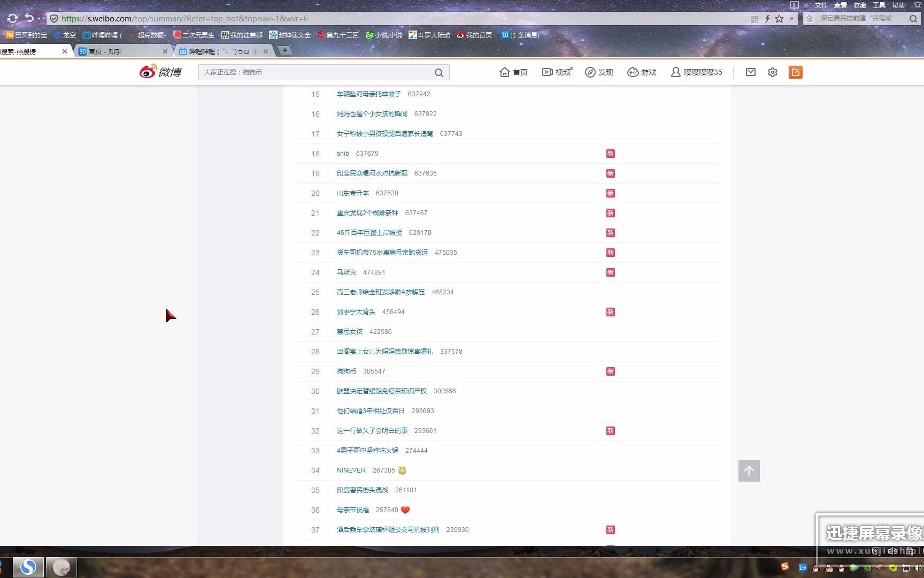Open the 发现 discover section
The image size is (924, 578).
[599, 72]
